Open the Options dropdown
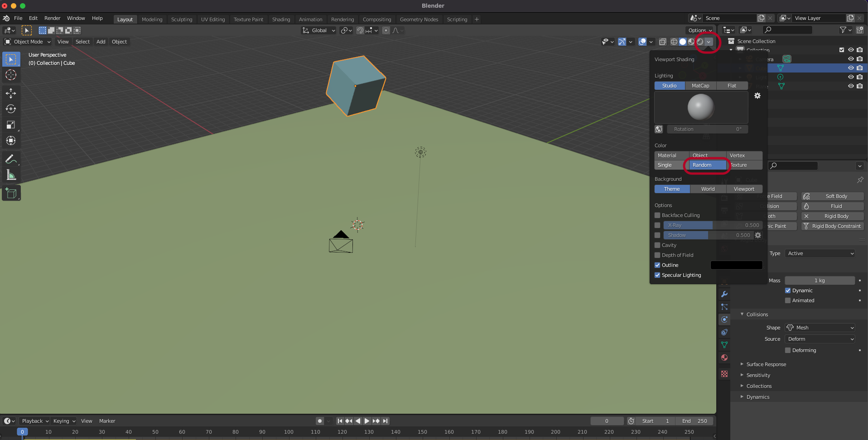The height and width of the screenshot is (440, 868). [700, 30]
